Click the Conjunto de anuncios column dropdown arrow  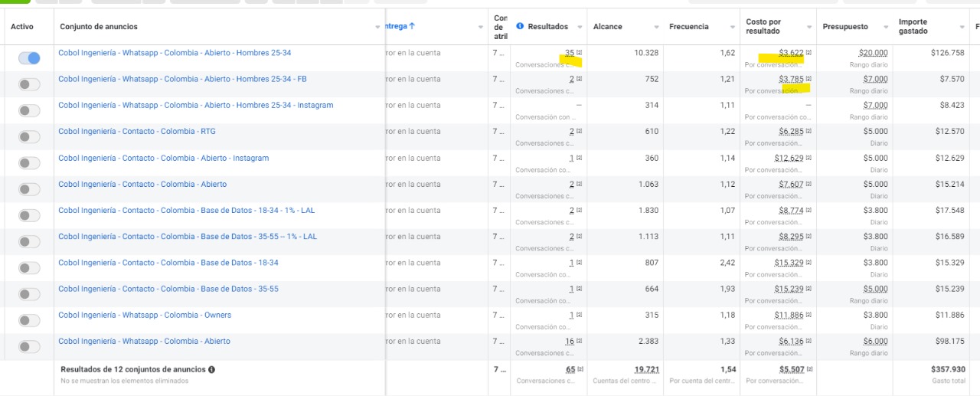click(378, 27)
